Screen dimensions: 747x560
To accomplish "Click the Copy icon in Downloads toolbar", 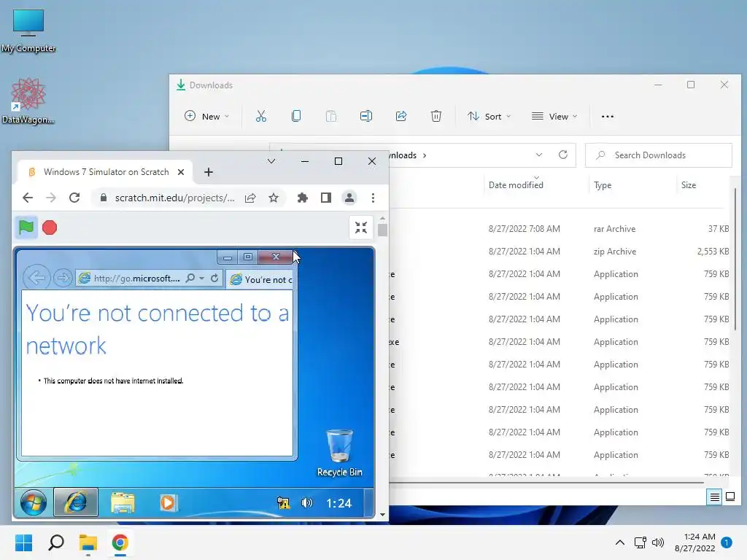I will 296,116.
